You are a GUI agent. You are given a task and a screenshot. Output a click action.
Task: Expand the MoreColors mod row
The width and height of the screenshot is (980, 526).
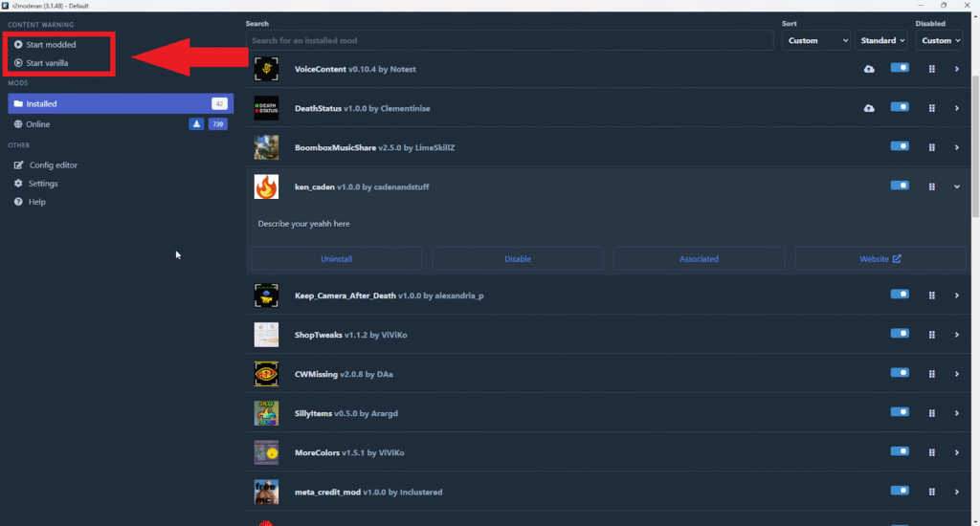tap(957, 453)
